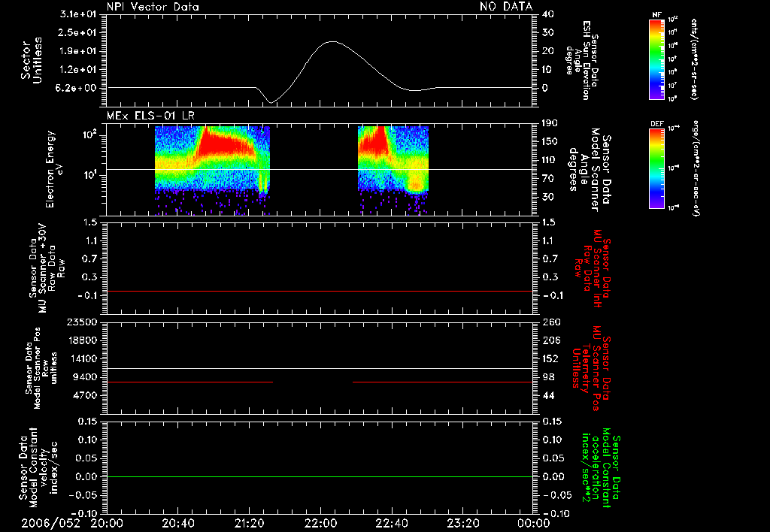Click the 'NF' colorbar label
The height and width of the screenshot is (532, 770).
coord(657,15)
